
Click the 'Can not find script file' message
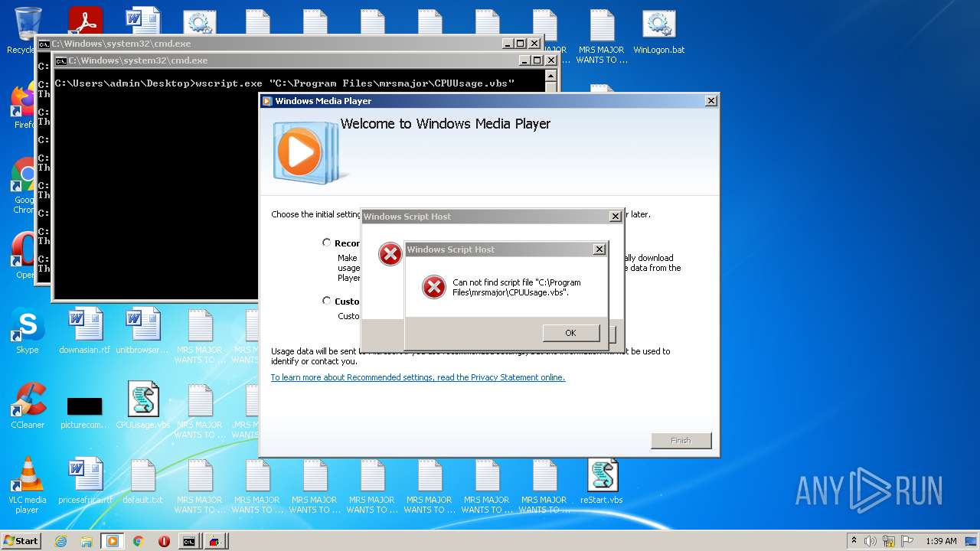coord(517,287)
